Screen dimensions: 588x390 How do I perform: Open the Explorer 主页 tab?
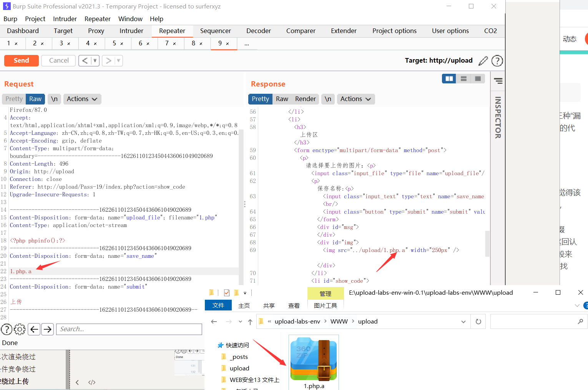click(244, 305)
